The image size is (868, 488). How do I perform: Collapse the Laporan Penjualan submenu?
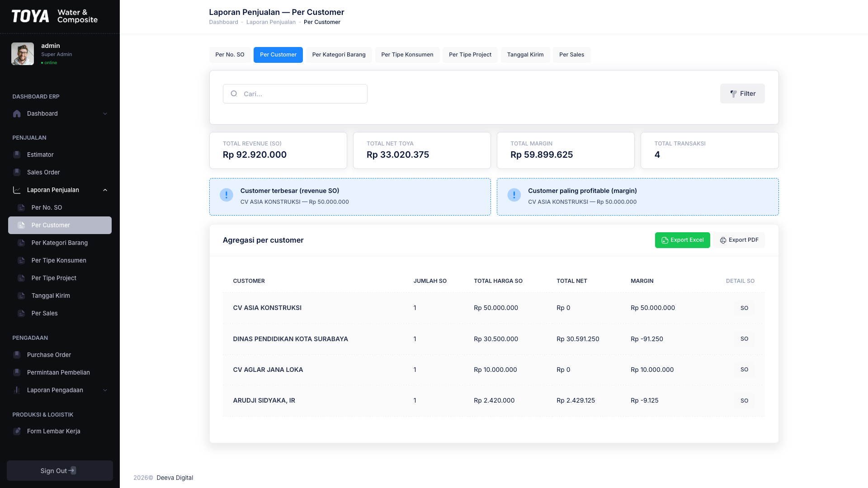coord(105,190)
